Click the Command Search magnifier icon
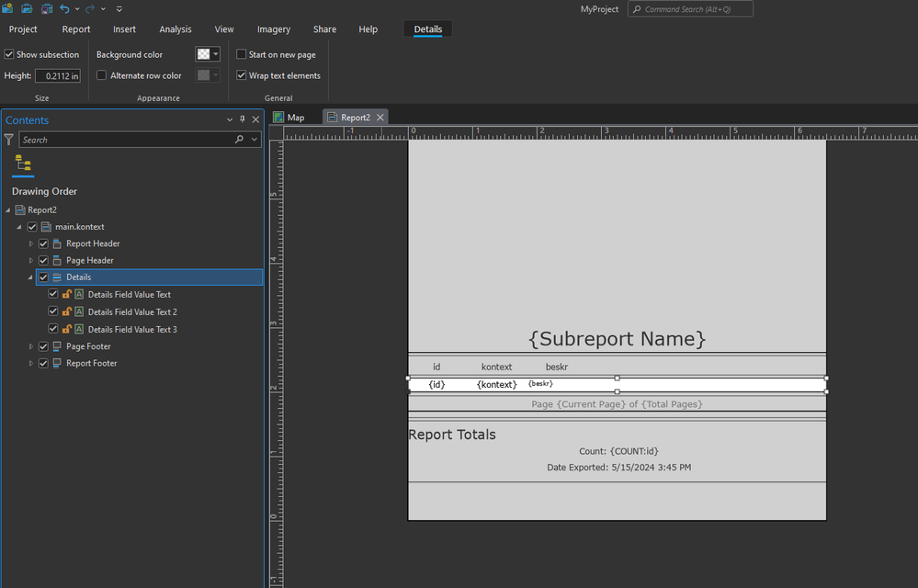 coord(637,9)
